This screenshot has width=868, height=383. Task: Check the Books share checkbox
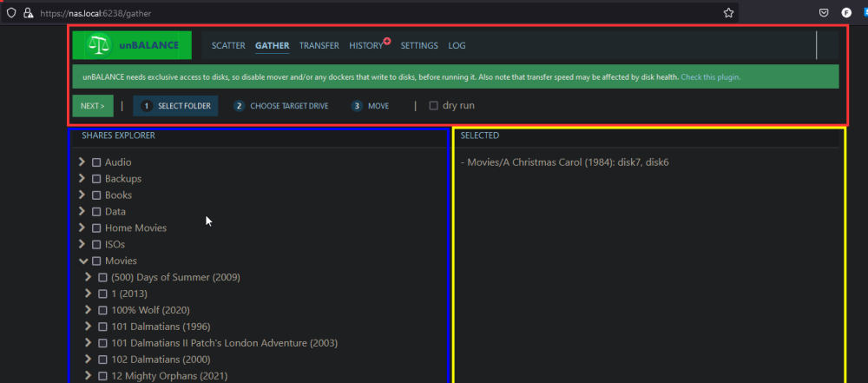pyautogui.click(x=96, y=195)
